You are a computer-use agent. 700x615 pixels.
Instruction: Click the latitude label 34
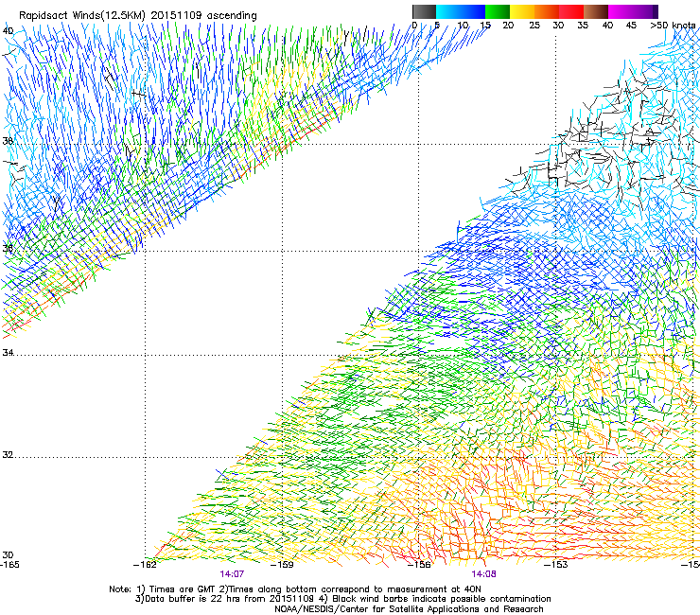pos(8,352)
